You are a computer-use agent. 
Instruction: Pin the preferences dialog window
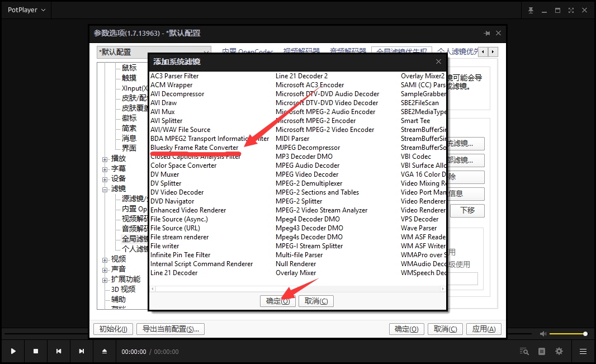tap(487, 34)
